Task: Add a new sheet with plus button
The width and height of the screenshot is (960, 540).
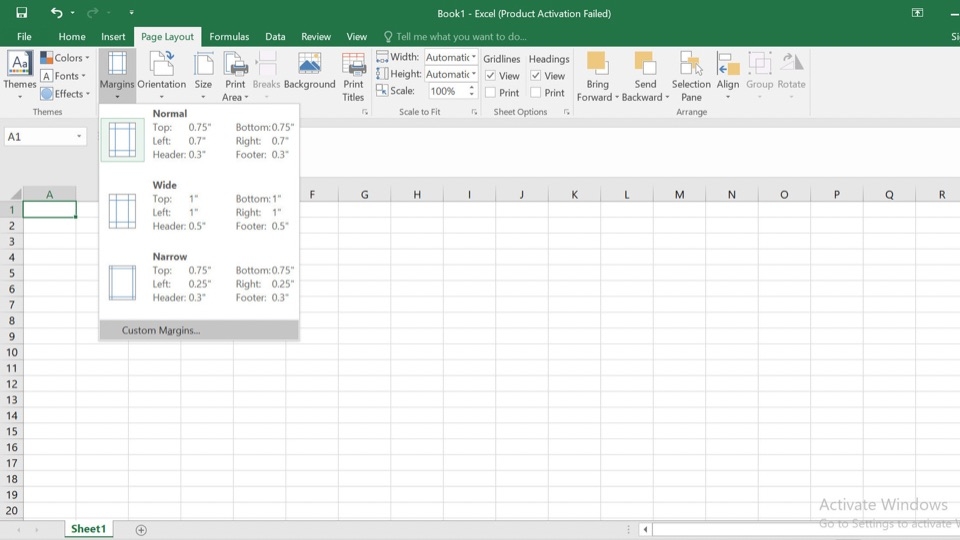Action: [141, 530]
